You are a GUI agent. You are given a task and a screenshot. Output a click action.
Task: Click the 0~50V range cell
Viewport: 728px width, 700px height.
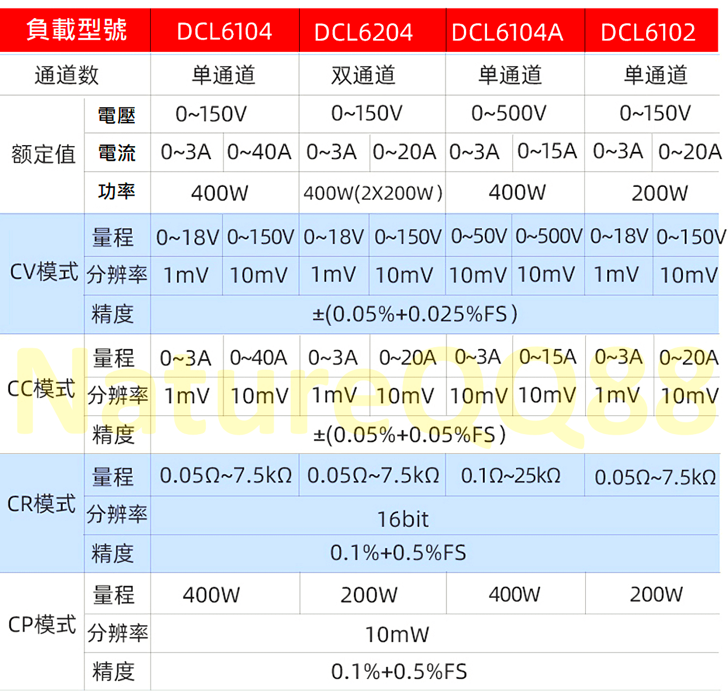479,236
